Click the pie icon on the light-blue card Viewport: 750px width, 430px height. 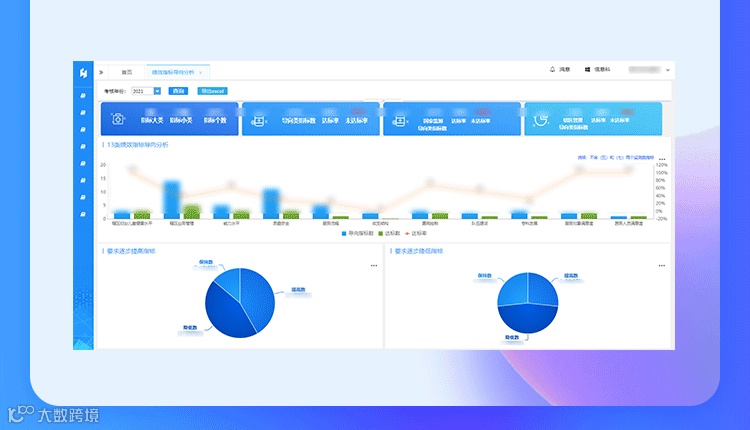pyautogui.click(x=540, y=120)
